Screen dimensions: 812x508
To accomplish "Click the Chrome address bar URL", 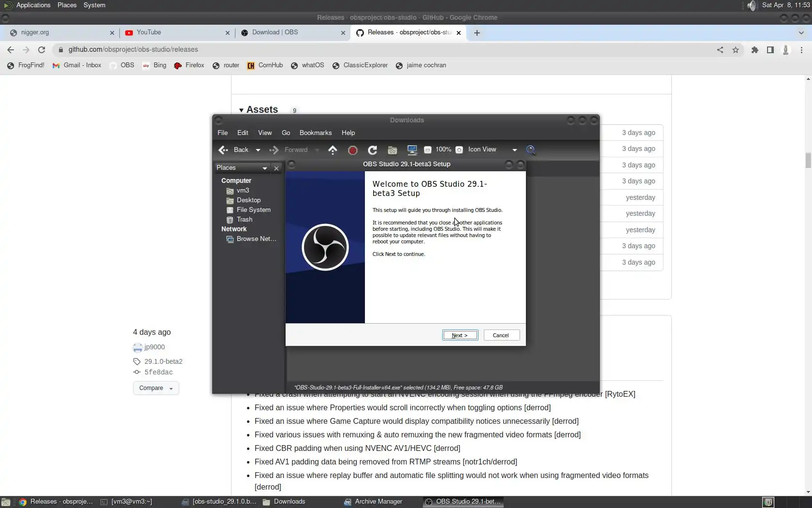I will click(133, 50).
